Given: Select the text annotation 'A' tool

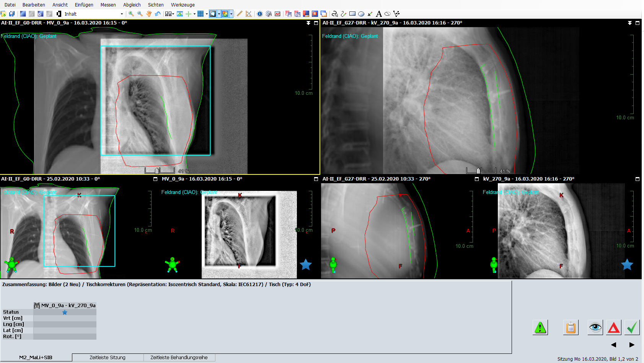Looking at the screenshot, I should coord(378,14).
